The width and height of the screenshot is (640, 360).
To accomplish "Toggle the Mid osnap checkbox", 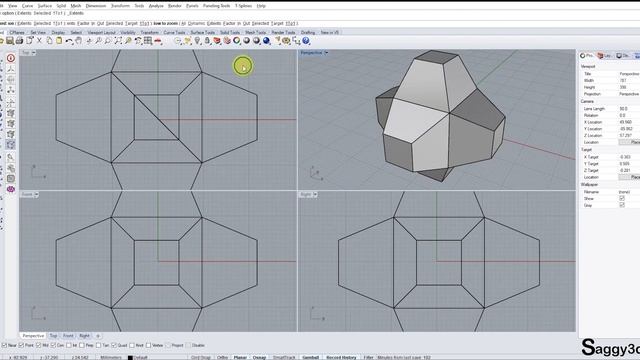I will pos(38,345).
